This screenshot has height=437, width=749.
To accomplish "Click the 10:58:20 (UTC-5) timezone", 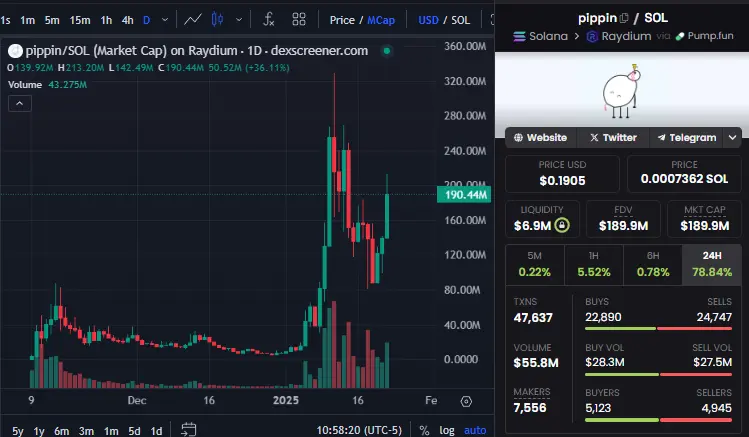I will click(x=359, y=430).
